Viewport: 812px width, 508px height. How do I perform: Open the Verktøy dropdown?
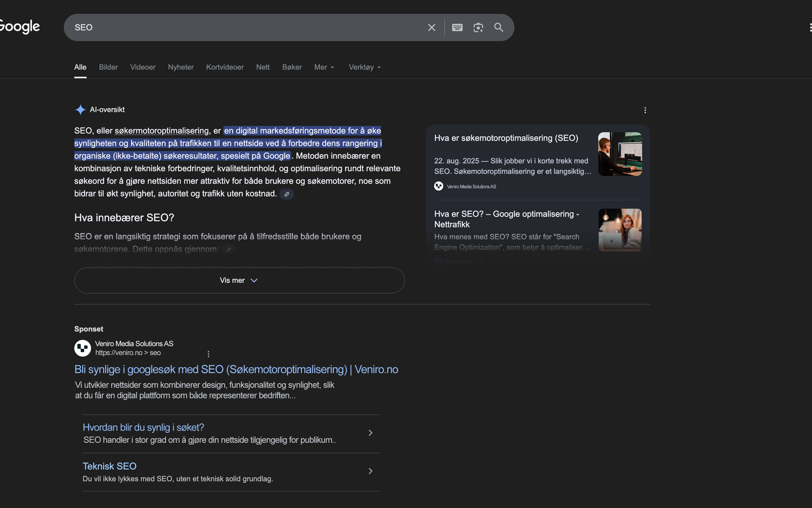(x=365, y=67)
